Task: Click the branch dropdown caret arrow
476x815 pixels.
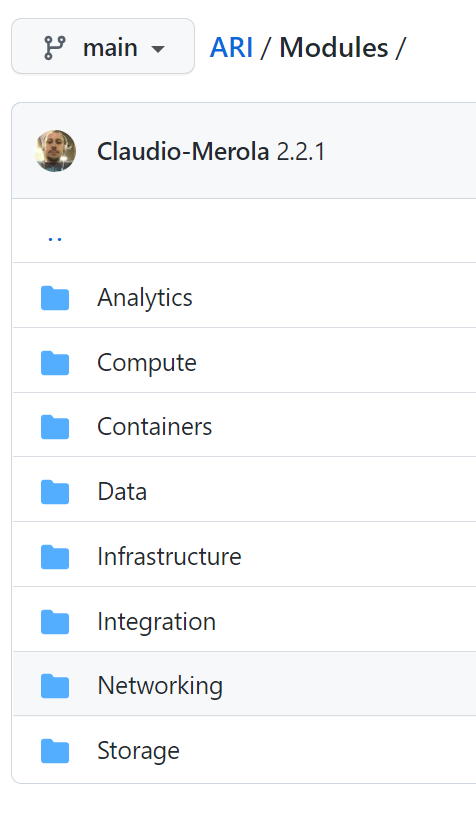Action: 157,49
